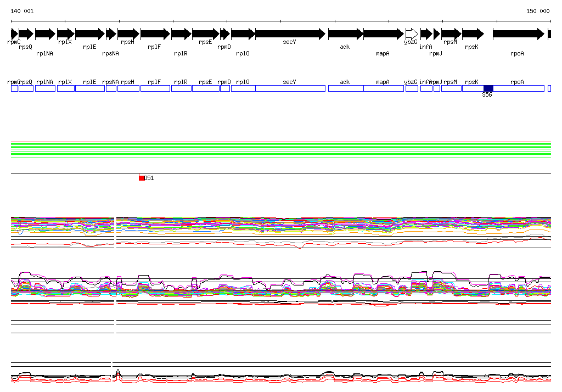This screenshot has height=392, width=562.
Task: Select the rplE blue outlined box
Action: point(90,88)
